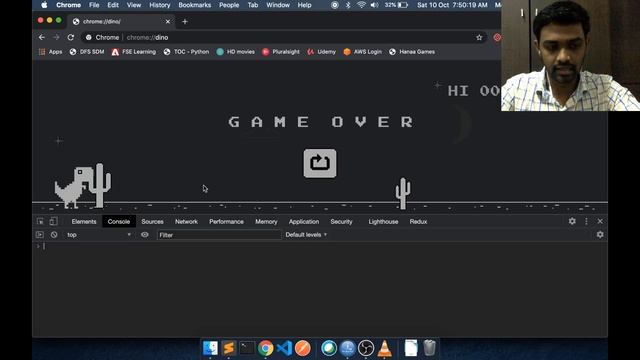Open Terminal from the dock

coord(247,348)
